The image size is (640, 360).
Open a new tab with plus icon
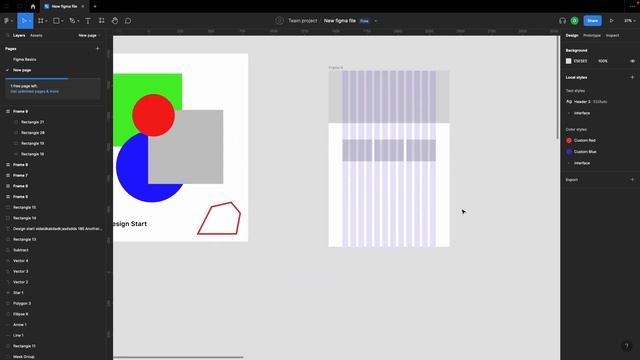point(95,7)
